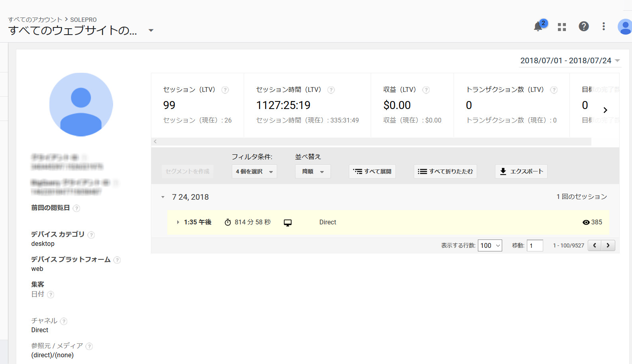Screen dimensions: 632x364
Task: Click help icon beside デバイス カテゴリ
Action: tap(91, 235)
